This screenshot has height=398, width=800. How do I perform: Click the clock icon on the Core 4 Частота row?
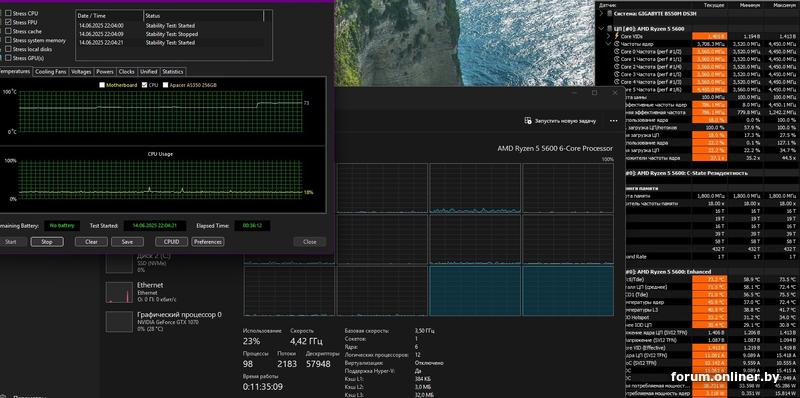[617, 82]
